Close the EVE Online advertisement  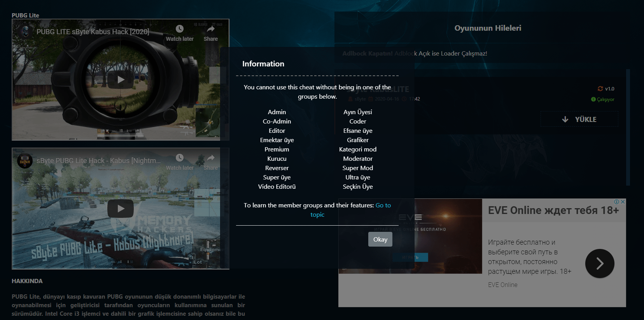[x=623, y=202]
